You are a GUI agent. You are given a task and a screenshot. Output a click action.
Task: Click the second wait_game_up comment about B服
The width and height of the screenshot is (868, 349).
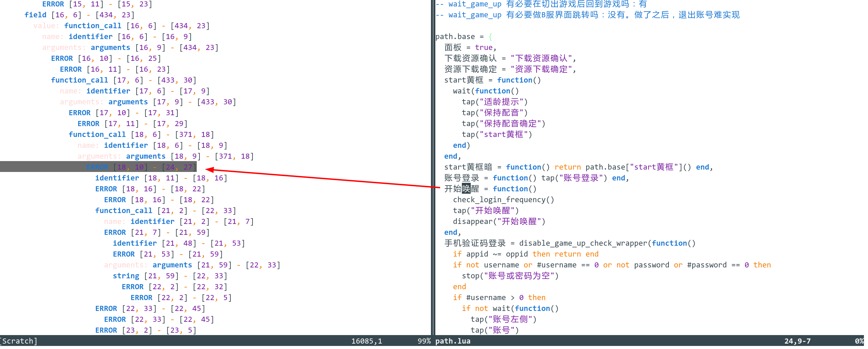click(587, 15)
